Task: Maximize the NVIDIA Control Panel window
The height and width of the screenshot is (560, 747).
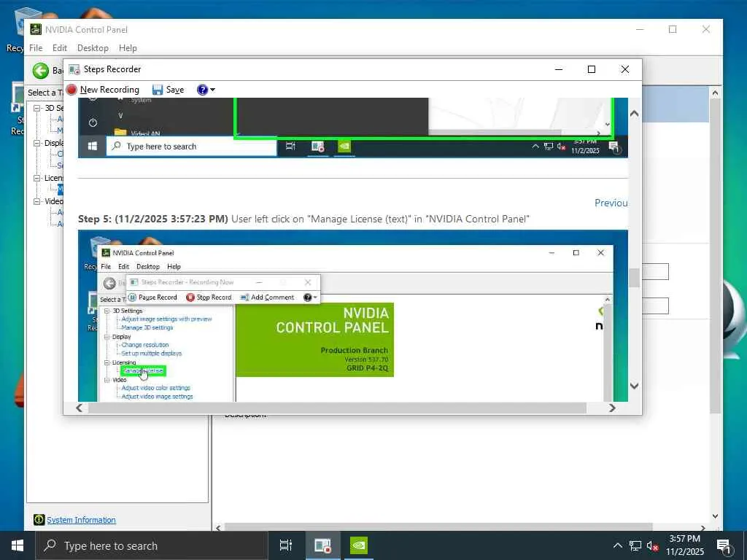Action: pyautogui.click(x=673, y=29)
